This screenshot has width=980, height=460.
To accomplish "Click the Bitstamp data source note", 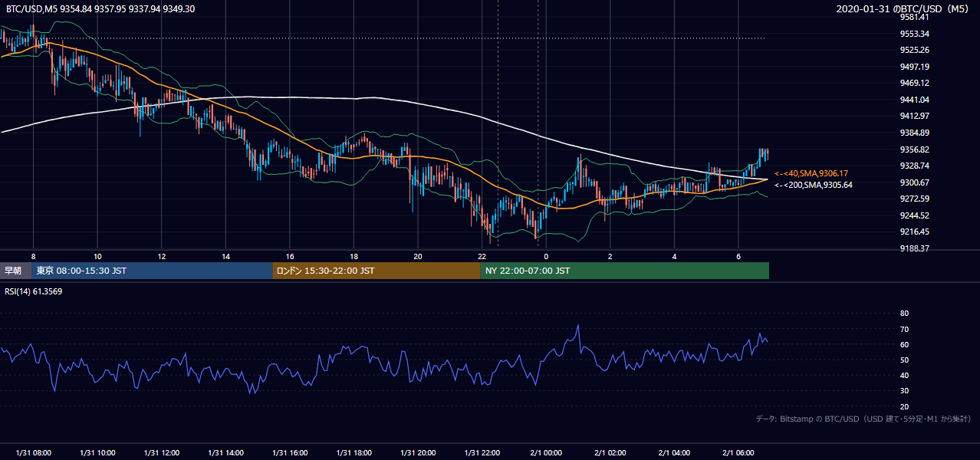I will pos(863,419).
